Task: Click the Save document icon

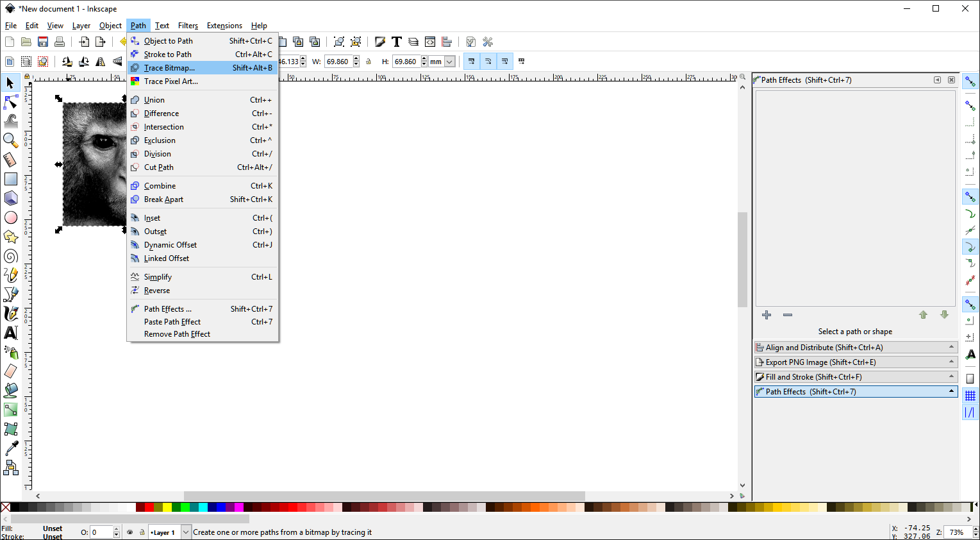Action: [43, 42]
